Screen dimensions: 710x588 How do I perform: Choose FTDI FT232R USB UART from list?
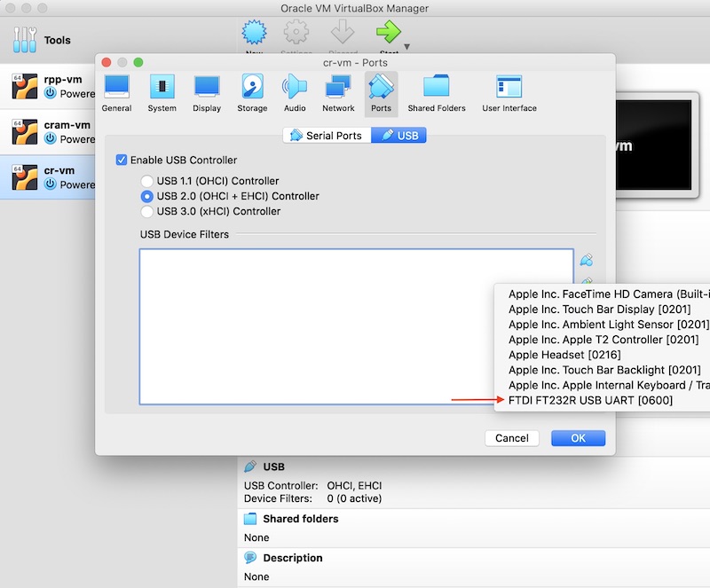[x=590, y=400]
